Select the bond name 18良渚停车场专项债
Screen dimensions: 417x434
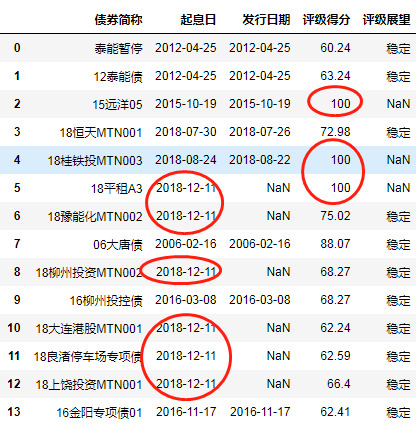88,356
